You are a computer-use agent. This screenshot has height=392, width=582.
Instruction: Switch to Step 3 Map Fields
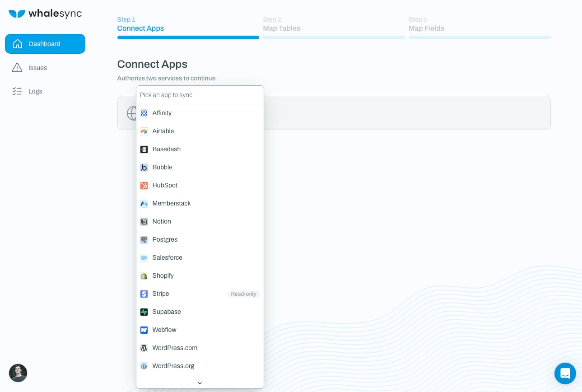pyautogui.click(x=427, y=24)
